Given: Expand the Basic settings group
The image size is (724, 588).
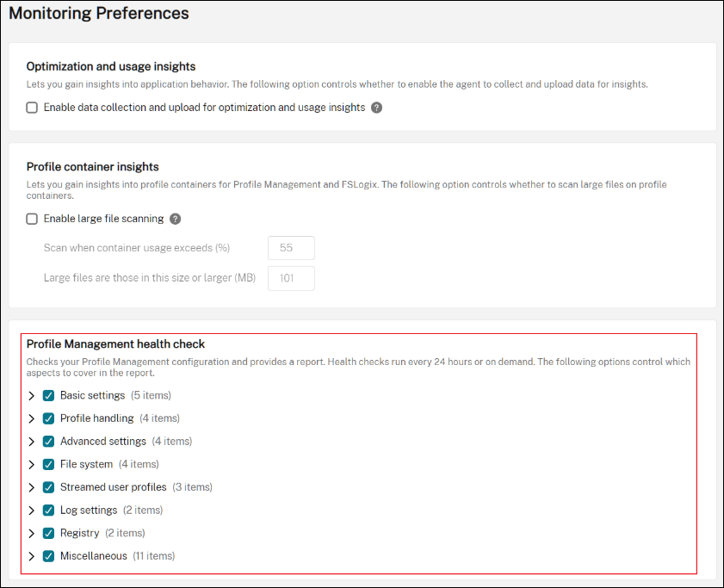Looking at the screenshot, I should [31, 396].
